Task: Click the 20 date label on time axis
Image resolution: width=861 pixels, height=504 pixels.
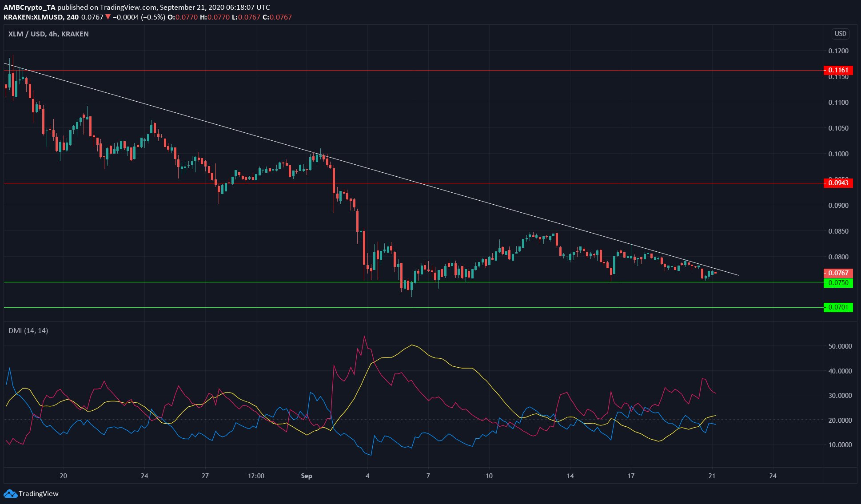Action: tap(64, 476)
